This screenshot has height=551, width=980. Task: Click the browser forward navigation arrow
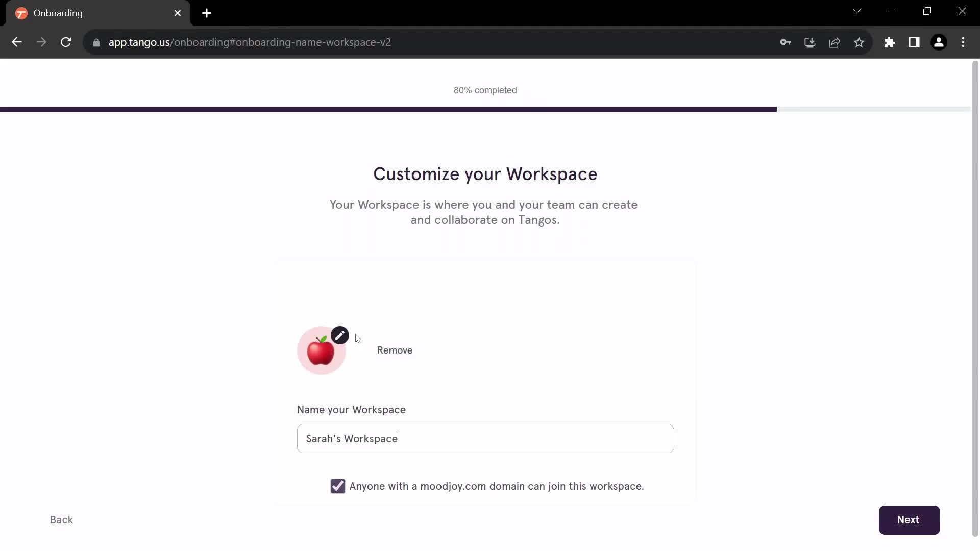42,42
